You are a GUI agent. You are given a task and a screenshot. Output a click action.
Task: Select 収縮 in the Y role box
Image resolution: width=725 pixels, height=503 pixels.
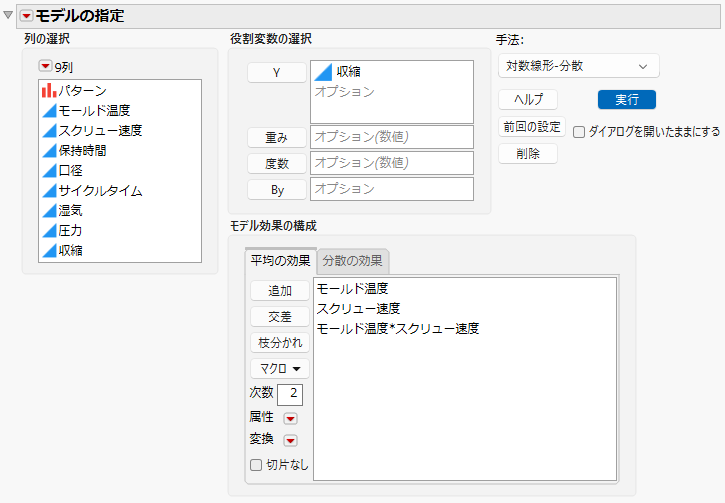tap(349, 72)
